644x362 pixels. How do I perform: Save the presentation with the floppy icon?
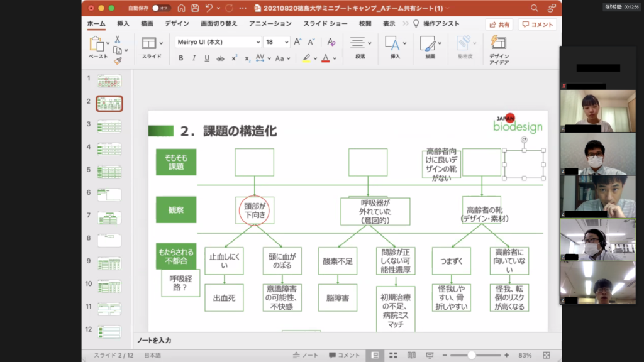195,8
